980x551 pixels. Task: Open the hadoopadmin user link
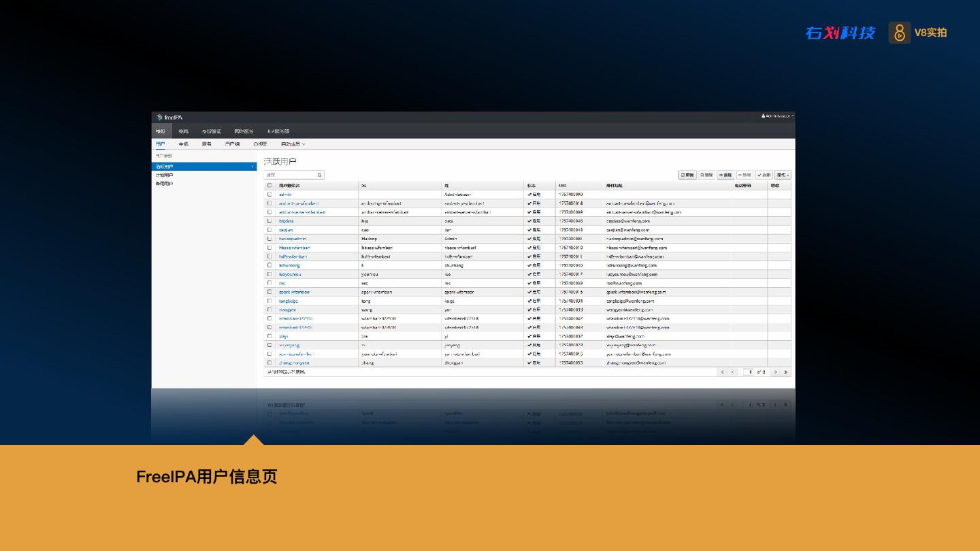(293, 239)
